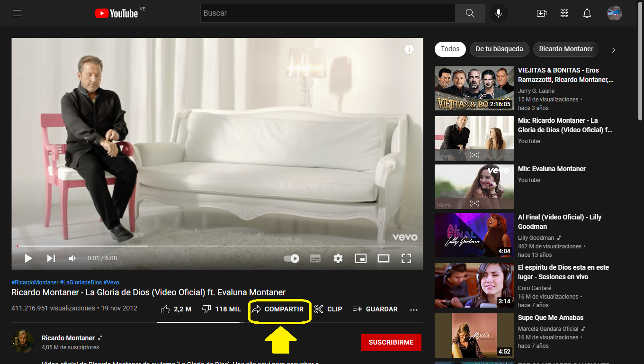This screenshot has width=644, height=364.
Task: Switch the video to full screen
Action: coord(406,258)
